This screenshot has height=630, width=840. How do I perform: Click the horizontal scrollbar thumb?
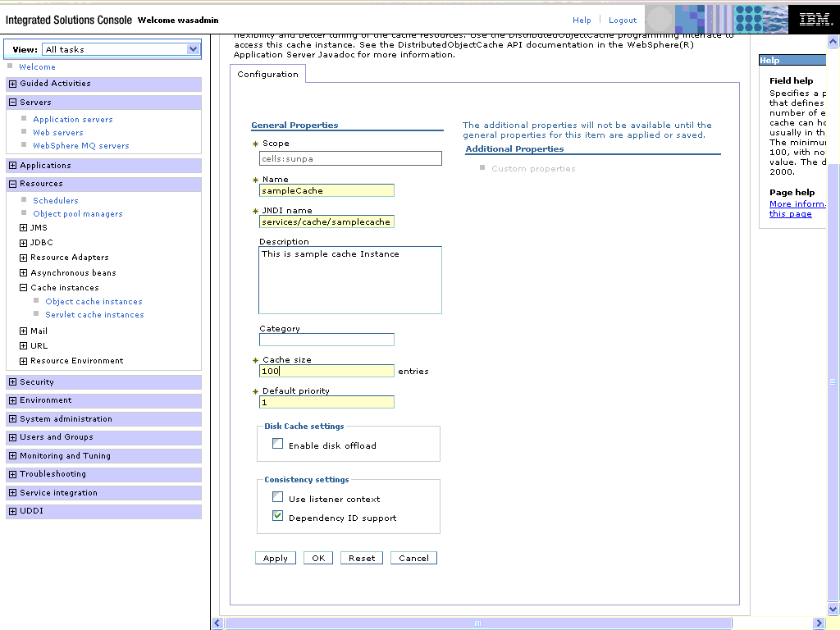coord(478,623)
